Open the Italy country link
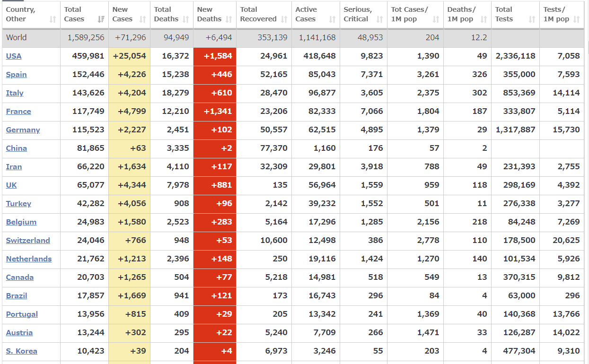Image resolution: width=589 pixels, height=364 pixels. [15, 93]
